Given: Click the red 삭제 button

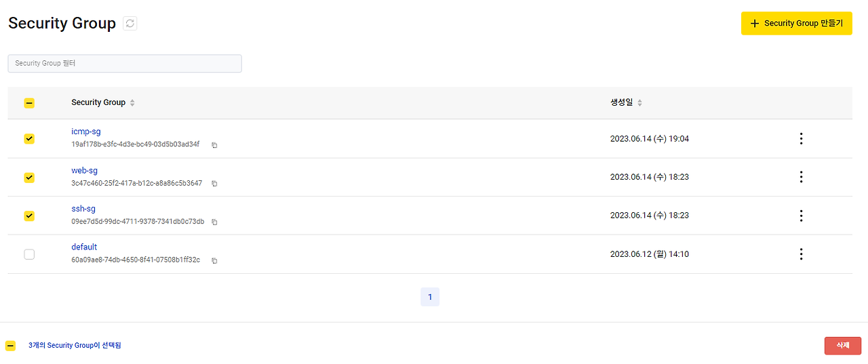Looking at the screenshot, I should coord(843,346).
